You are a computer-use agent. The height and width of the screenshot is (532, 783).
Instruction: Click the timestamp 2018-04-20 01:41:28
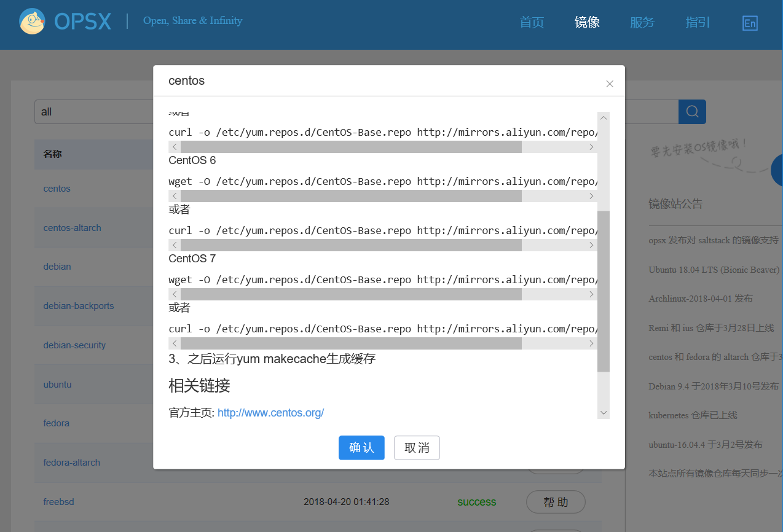pyautogui.click(x=347, y=502)
